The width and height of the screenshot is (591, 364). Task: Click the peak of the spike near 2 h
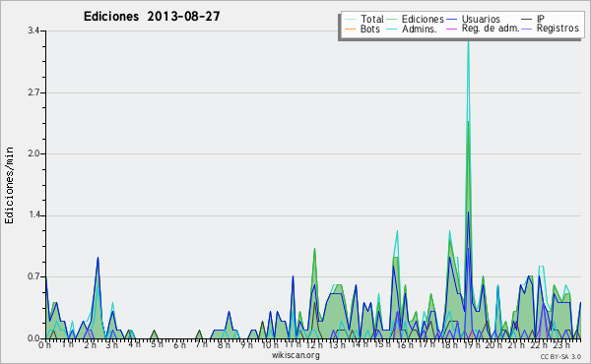(x=98, y=258)
